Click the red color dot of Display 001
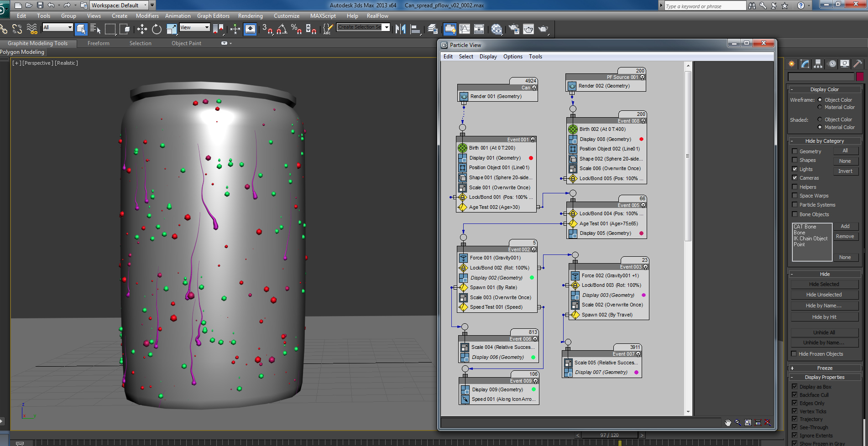 point(531,158)
